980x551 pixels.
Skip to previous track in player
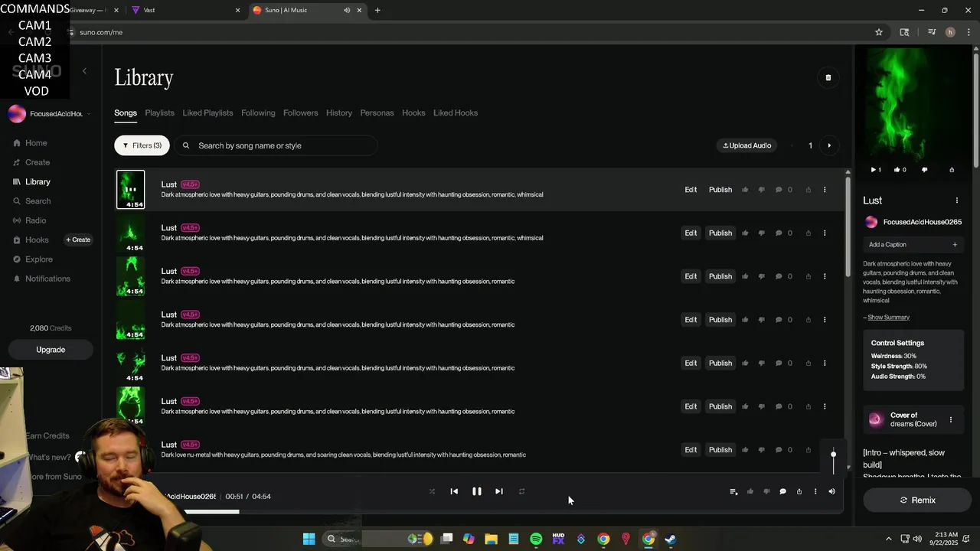454,491
